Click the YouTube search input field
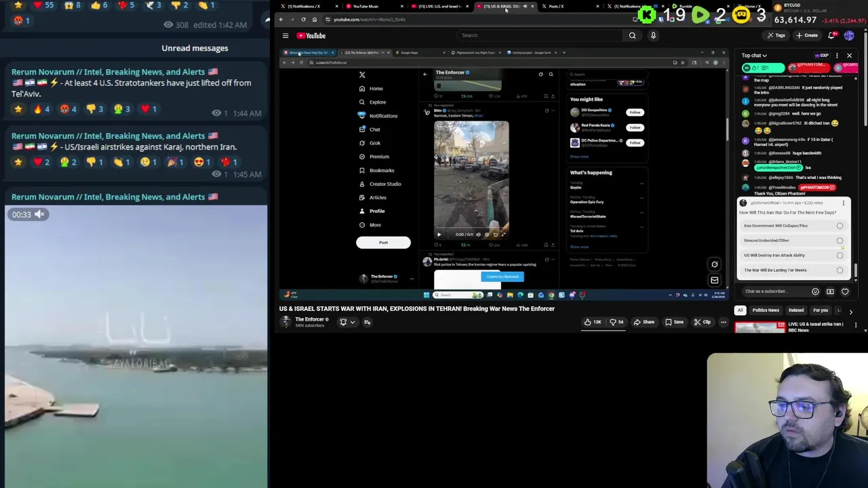Image resolution: width=868 pixels, height=488 pixels. pyautogui.click(x=539, y=35)
